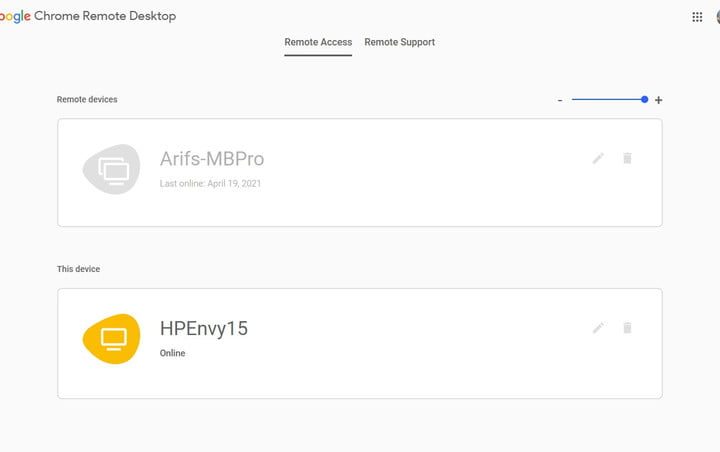The height and width of the screenshot is (452, 720).
Task: Connect to the HPEnvy15 device name
Action: (204, 328)
